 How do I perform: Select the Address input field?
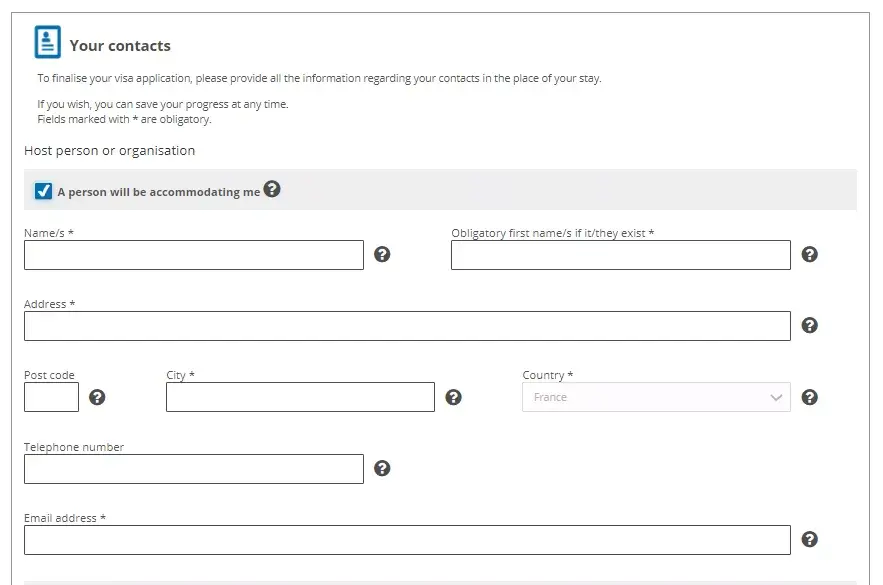pyautogui.click(x=407, y=326)
